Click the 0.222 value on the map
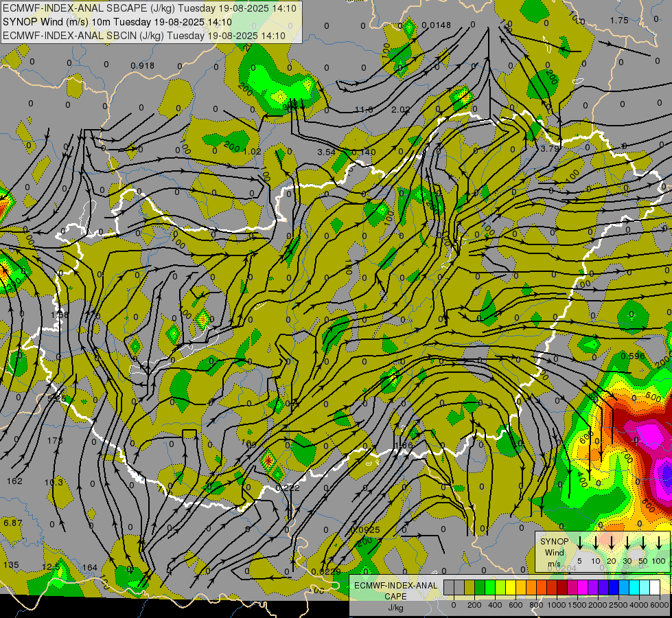Viewport: 672px width, 618px height. pyautogui.click(x=288, y=488)
